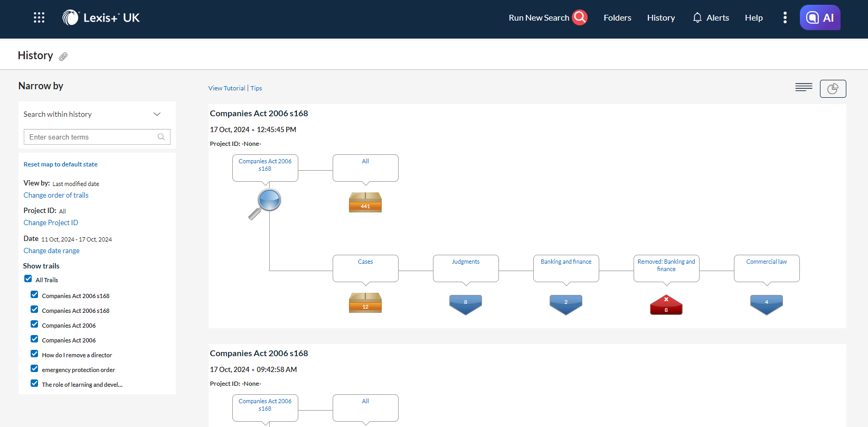868x427 pixels.
Task: Select the graphical map view button
Action: (833, 89)
